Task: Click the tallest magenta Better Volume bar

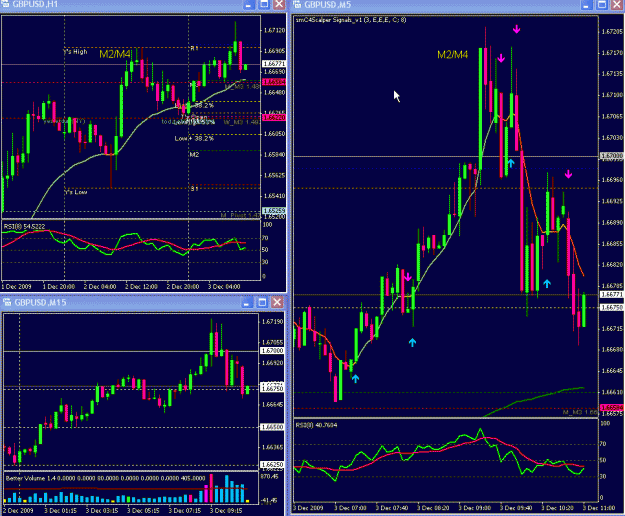Action: (211, 488)
